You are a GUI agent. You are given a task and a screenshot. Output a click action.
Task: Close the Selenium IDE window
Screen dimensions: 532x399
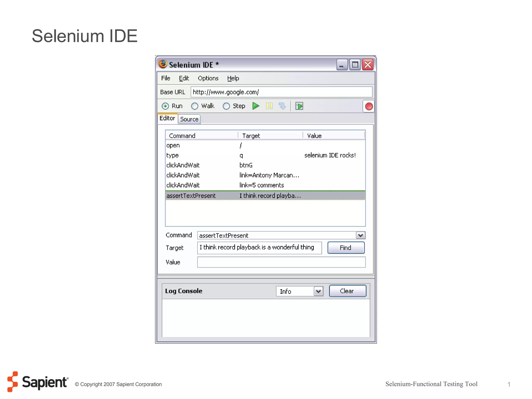[x=368, y=65]
